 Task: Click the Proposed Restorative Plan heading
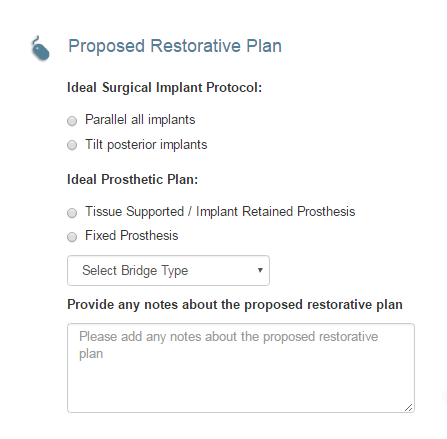175,46
